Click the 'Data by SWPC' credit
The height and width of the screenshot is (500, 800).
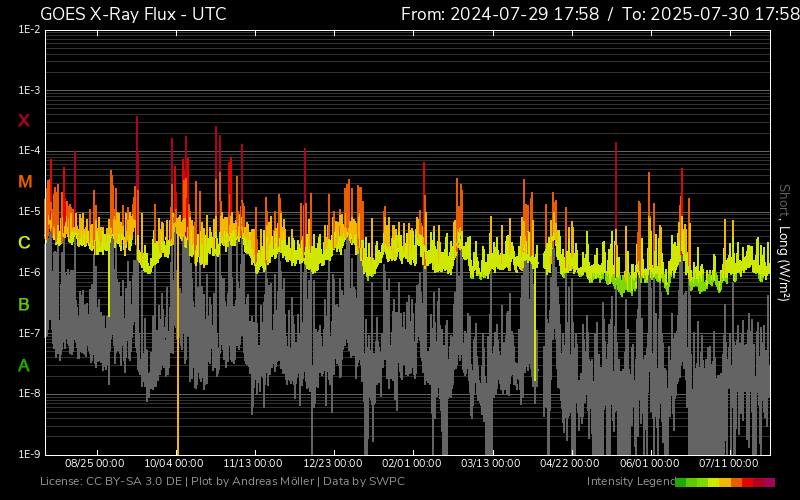coord(364,481)
